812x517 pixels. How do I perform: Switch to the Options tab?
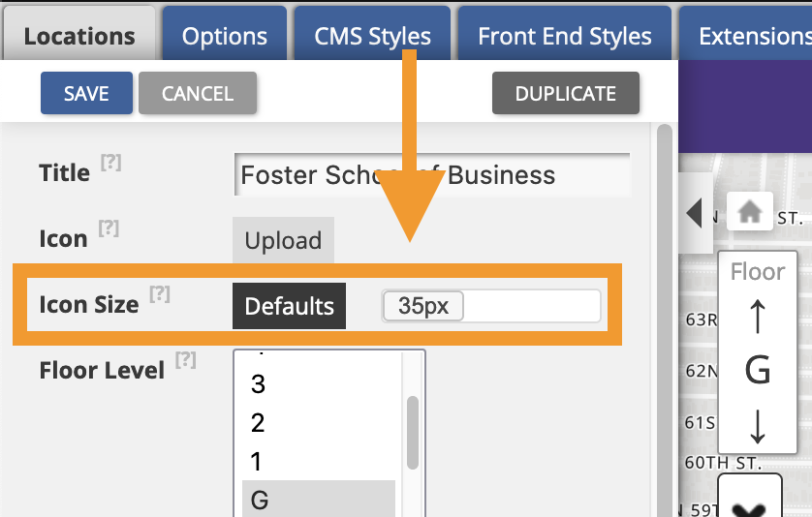225,34
